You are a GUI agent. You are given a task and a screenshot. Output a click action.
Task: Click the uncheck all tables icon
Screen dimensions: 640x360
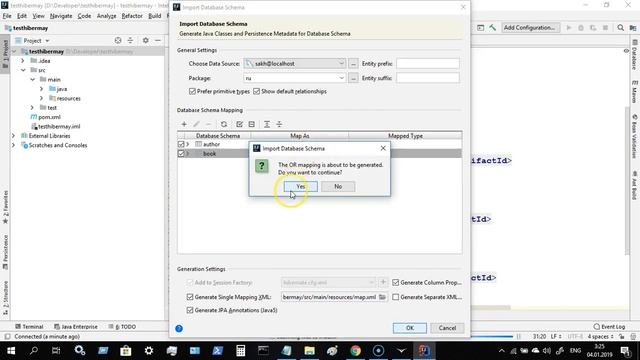[x=252, y=124]
